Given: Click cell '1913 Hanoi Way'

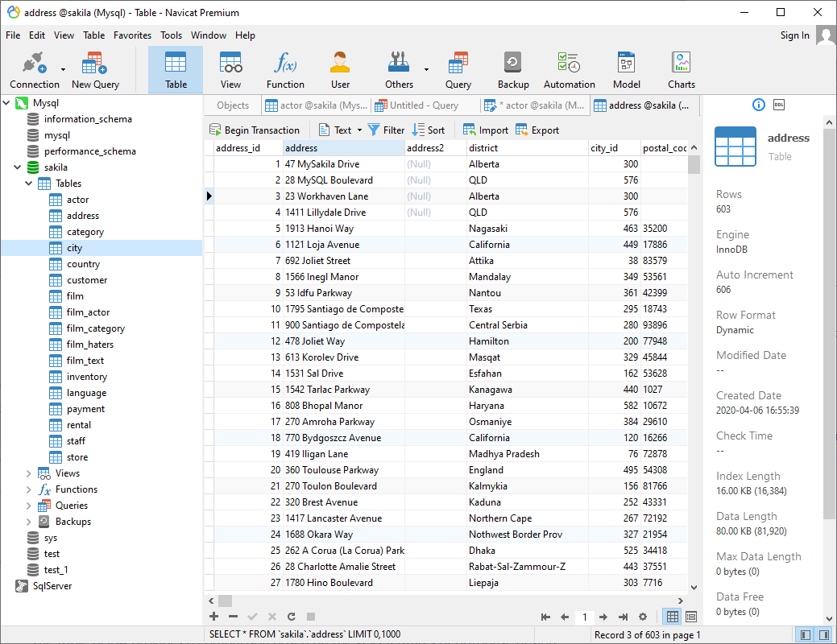Looking at the screenshot, I should pos(344,229).
